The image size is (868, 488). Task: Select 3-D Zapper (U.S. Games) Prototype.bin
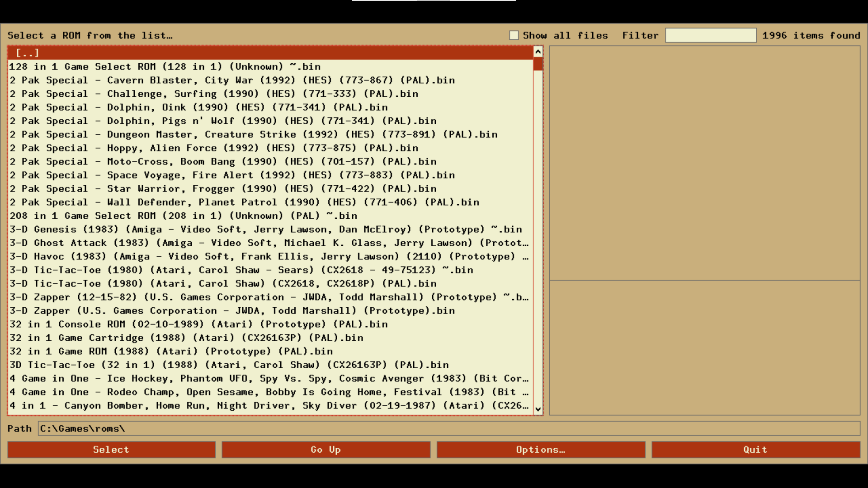click(x=270, y=310)
